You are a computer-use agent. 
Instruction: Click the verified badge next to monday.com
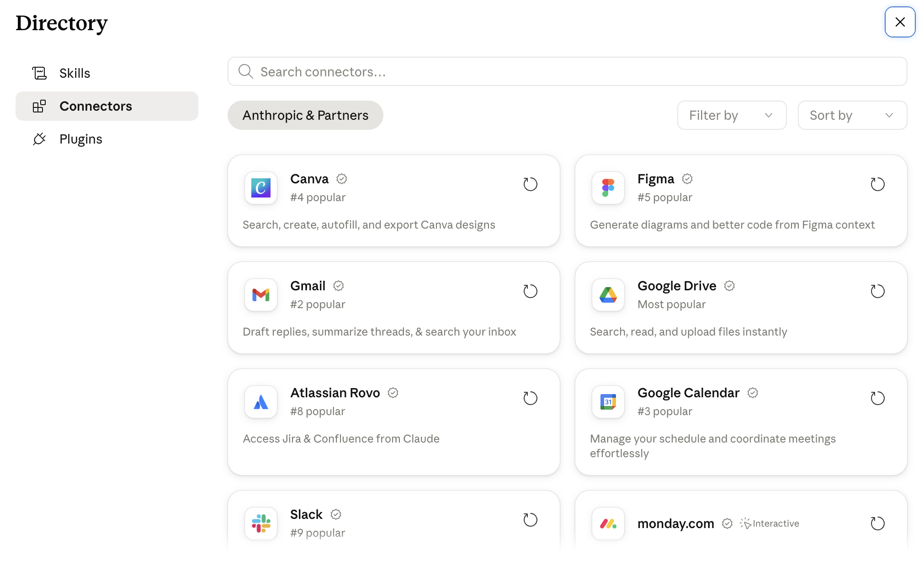(728, 523)
